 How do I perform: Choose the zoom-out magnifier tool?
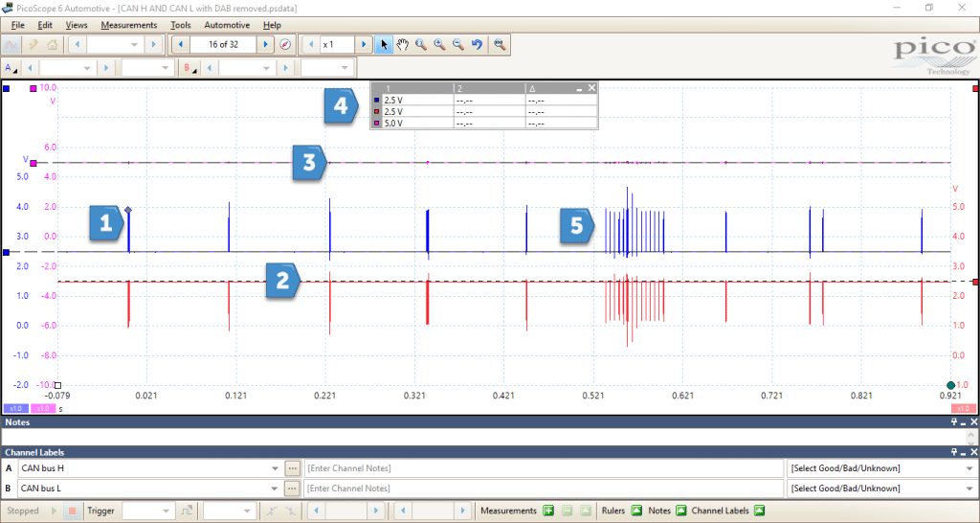pyautogui.click(x=458, y=44)
